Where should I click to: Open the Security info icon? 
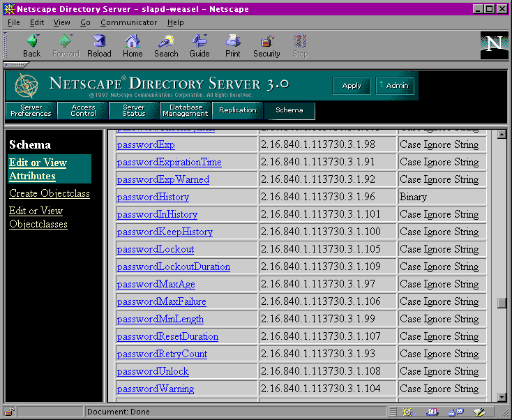click(266, 45)
